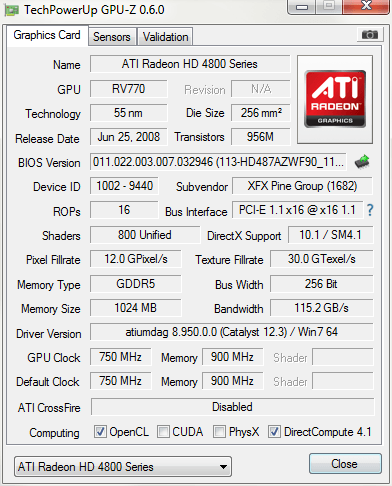392x486 pixels.
Task: Switch to the Sensors tab
Action: (112, 37)
